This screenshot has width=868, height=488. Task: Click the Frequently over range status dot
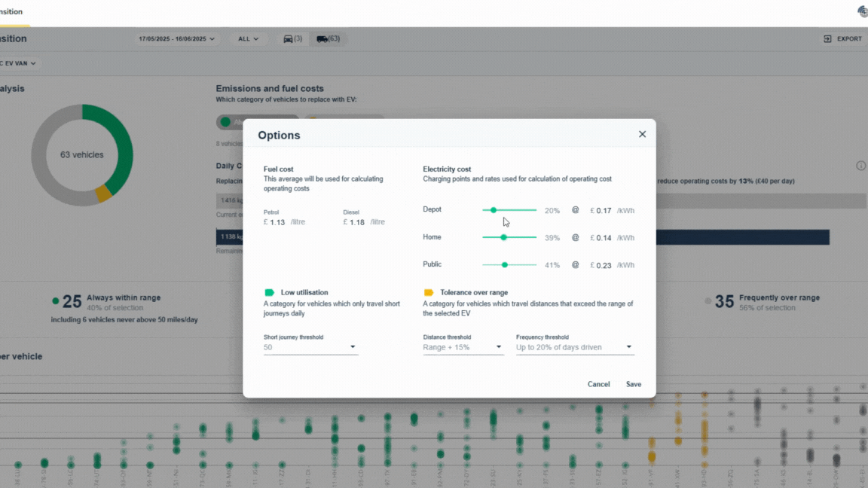(x=707, y=301)
